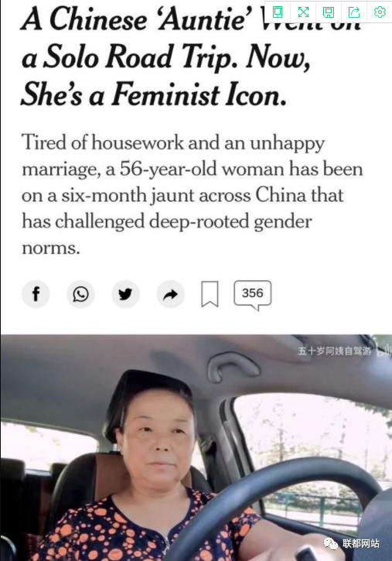Open the 356 comments bubble
The image size is (392, 561).
[x=253, y=295]
